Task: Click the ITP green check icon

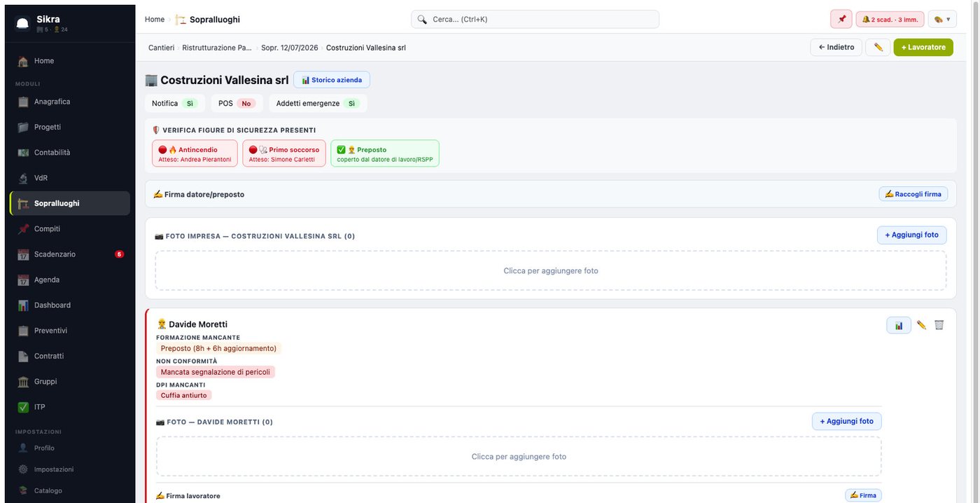Action: pos(23,407)
